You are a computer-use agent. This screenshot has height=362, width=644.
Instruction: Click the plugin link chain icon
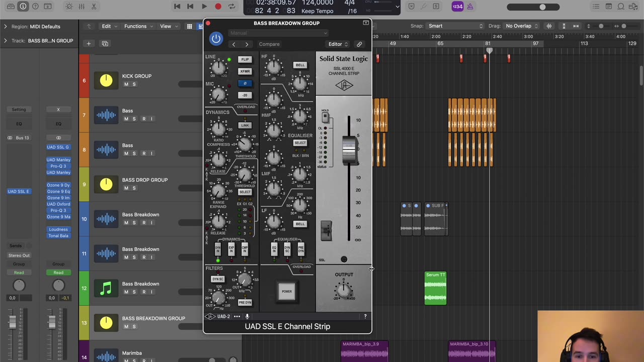point(359,44)
